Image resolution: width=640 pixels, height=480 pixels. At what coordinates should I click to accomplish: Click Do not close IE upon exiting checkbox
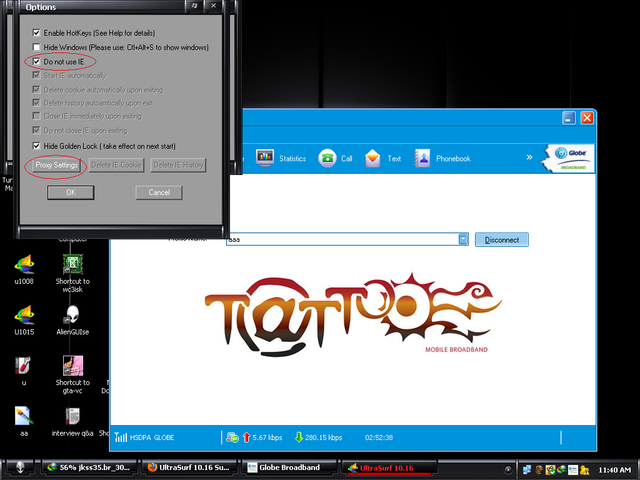click(36, 130)
